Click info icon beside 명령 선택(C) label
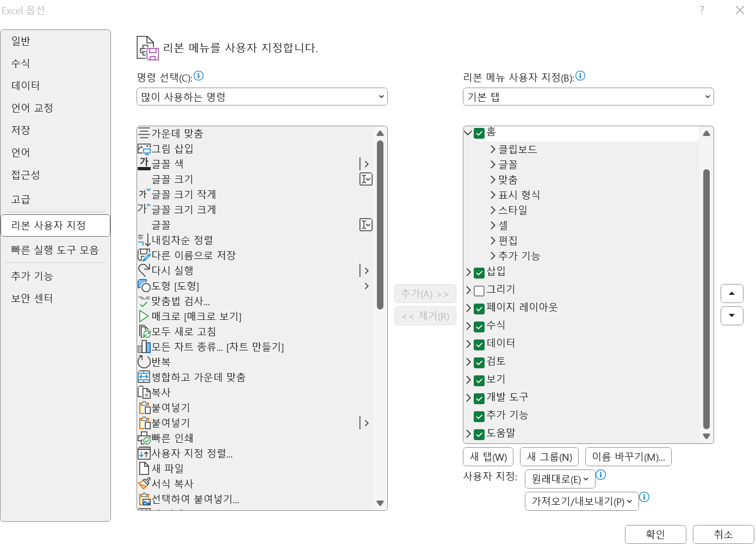Screen dimensions: 756x544 click(199, 76)
